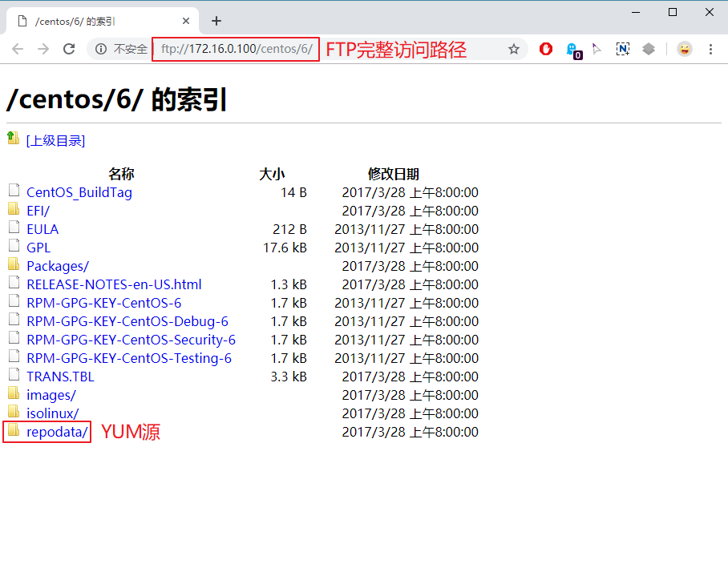The height and width of the screenshot is (584, 728).
Task: Click the 212 B size value
Action: click(x=289, y=229)
